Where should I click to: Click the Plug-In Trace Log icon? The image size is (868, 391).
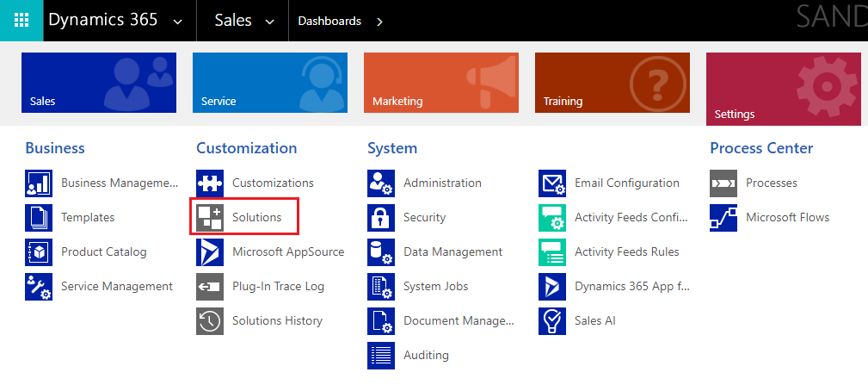[210, 286]
